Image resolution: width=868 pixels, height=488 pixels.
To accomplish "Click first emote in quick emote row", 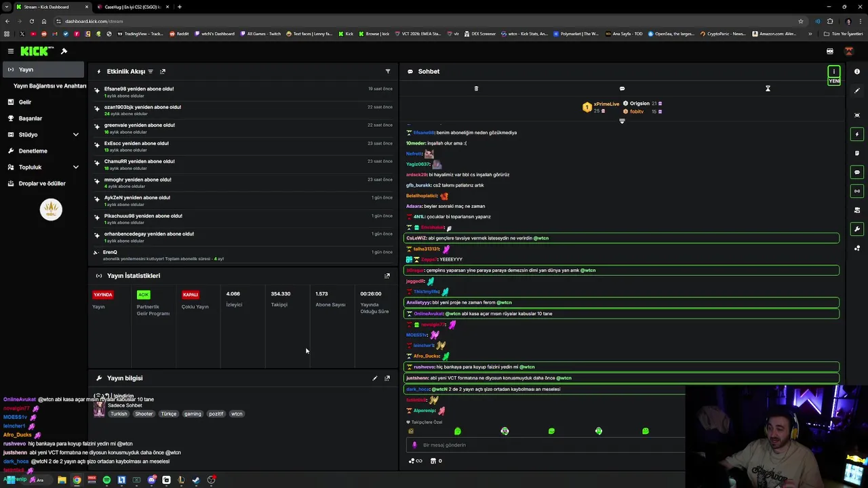I will coord(411,431).
